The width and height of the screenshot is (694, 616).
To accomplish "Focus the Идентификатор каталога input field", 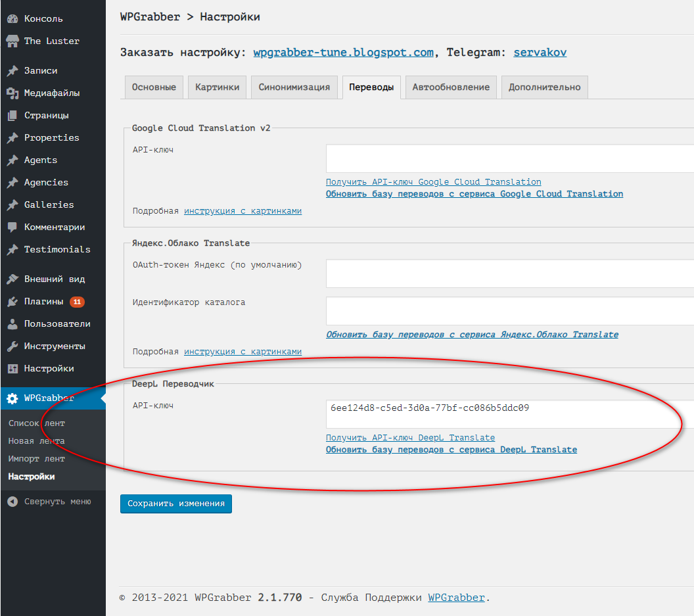I will coord(510,311).
